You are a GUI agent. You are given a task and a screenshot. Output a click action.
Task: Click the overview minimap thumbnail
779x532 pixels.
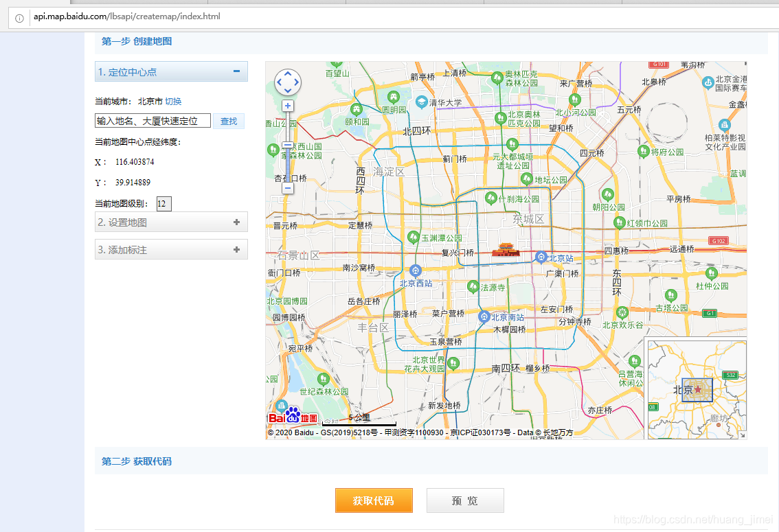[697, 390]
